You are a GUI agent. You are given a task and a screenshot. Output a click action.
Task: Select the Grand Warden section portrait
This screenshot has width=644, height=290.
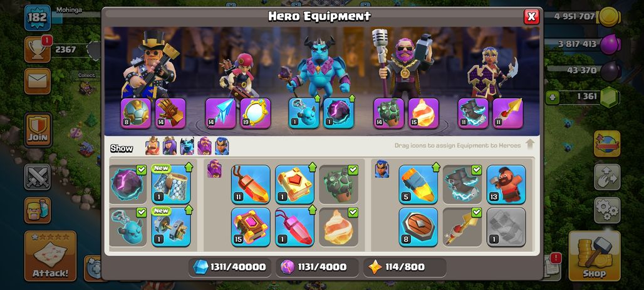tap(214, 168)
